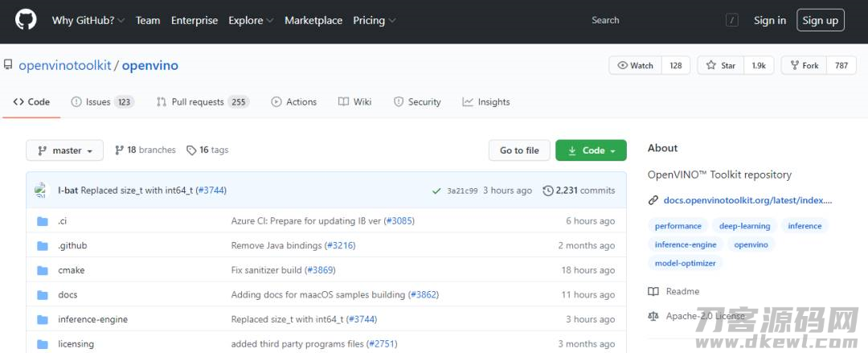Image resolution: width=868 pixels, height=353 pixels.
Task: Open the Azure CI commit message
Action: [x=306, y=220]
